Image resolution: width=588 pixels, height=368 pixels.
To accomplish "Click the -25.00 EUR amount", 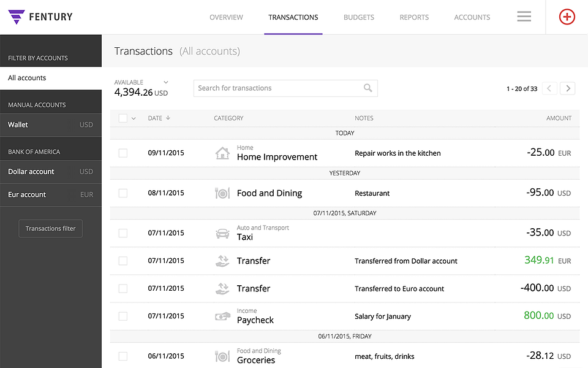I will [x=549, y=153].
